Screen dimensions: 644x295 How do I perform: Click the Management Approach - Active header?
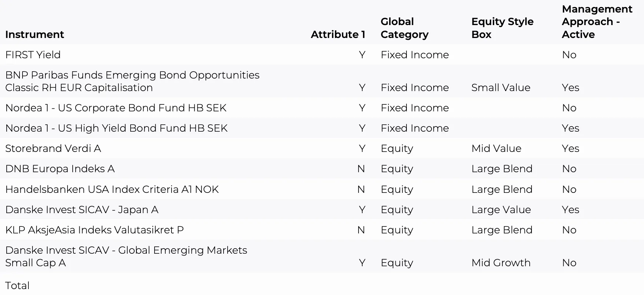(x=597, y=22)
